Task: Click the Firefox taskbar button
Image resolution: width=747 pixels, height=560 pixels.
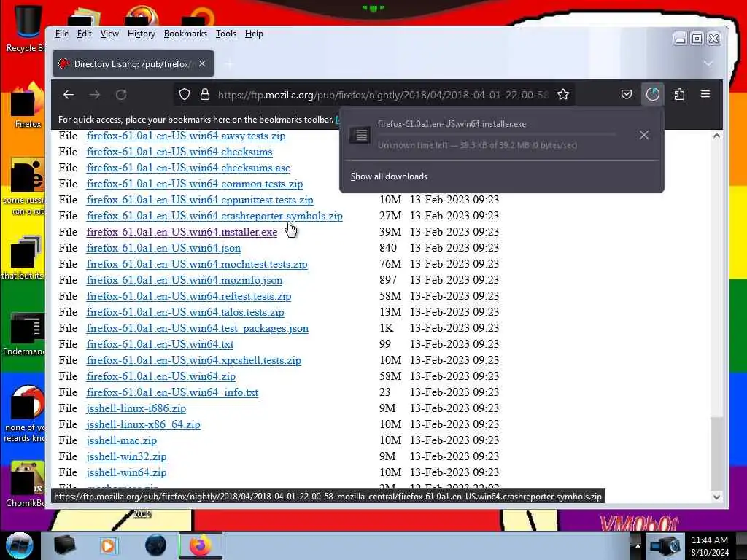Action: pyautogui.click(x=201, y=545)
